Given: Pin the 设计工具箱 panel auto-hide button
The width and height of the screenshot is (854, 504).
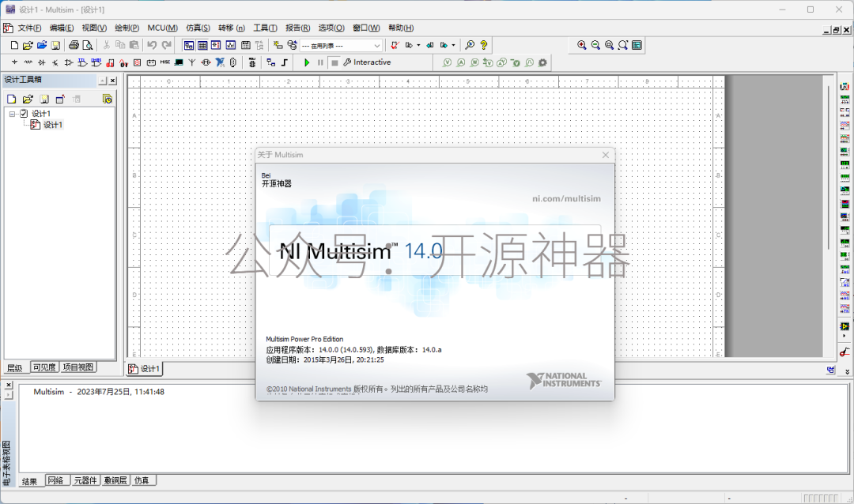Looking at the screenshot, I should point(102,81).
